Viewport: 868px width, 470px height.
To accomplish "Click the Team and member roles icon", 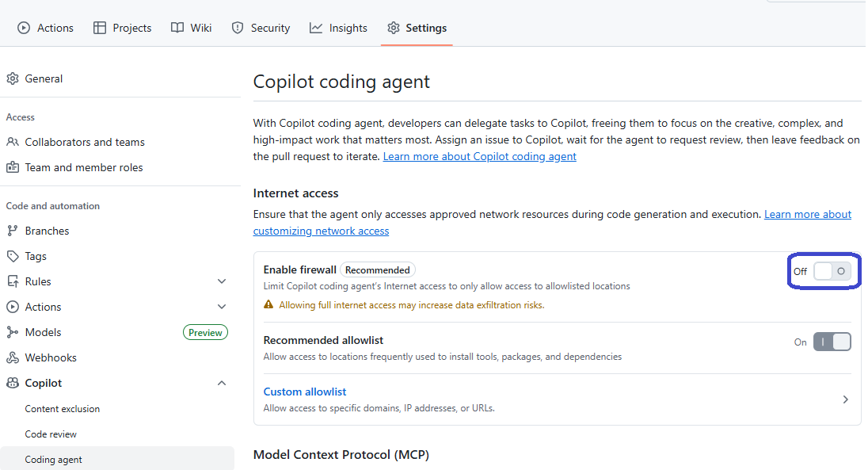I will tap(13, 167).
